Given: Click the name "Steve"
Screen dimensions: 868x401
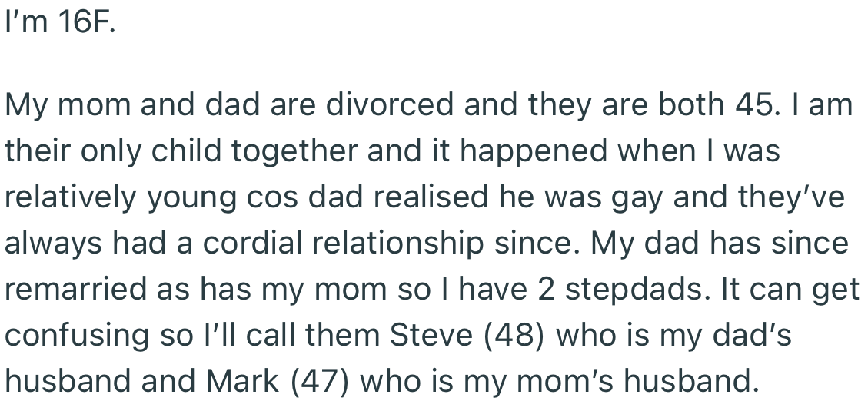Looking at the screenshot, I should tap(431, 336).
